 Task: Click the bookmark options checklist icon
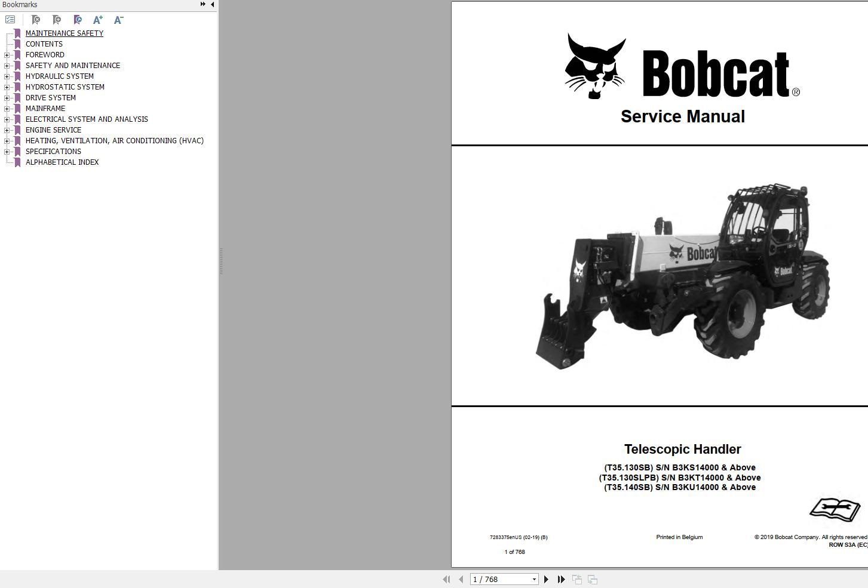click(x=10, y=19)
